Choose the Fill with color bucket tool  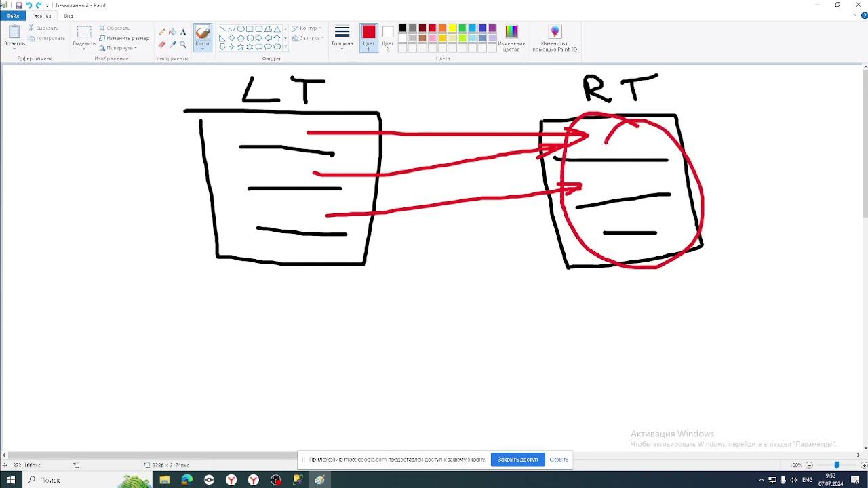tap(172, 32)
